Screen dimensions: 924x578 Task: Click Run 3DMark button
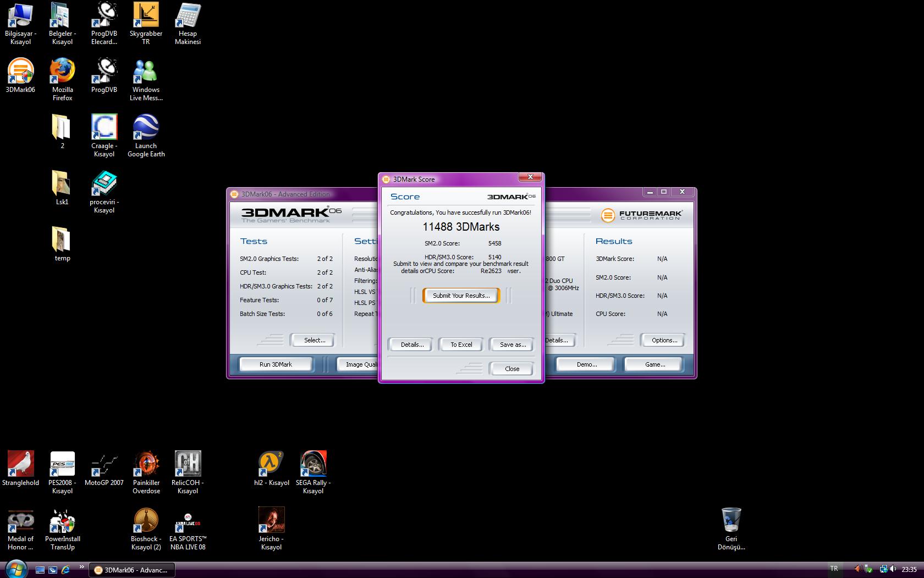276,364
